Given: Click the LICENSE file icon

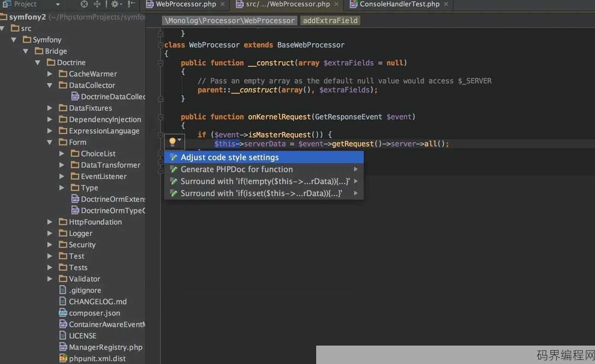Looking at the screenshot, I should [x=63, y=336].
